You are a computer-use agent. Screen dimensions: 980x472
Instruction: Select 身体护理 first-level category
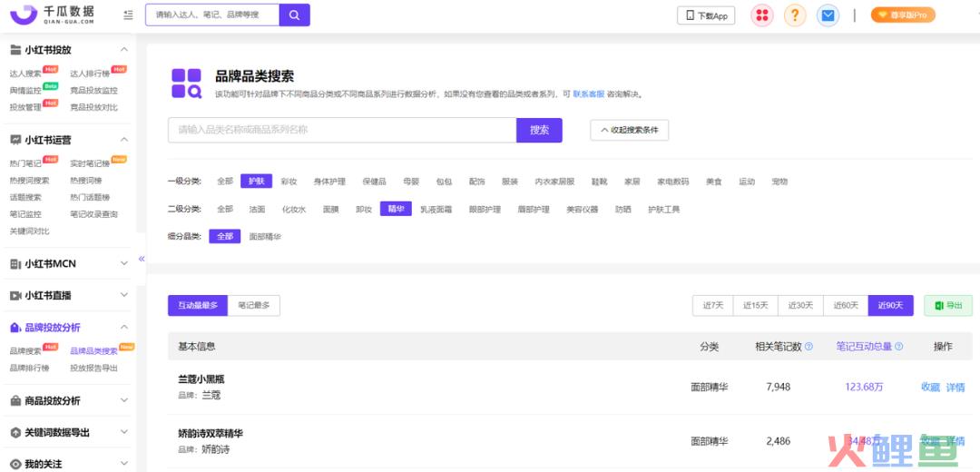[329, 182]
